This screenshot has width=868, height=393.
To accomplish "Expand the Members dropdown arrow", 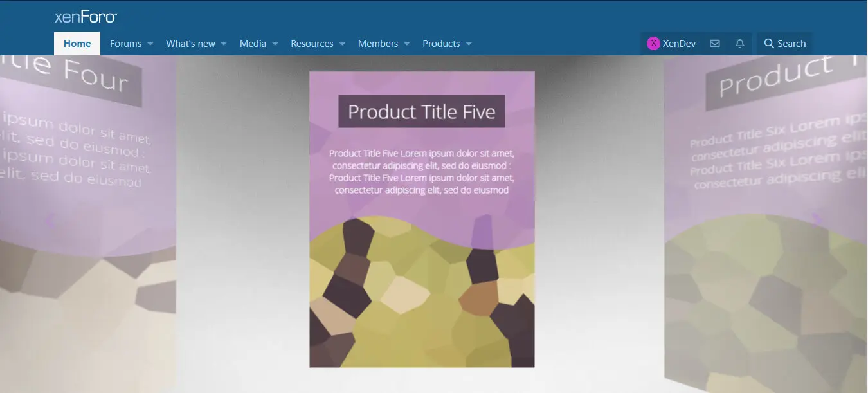I will tap(407, 44).
